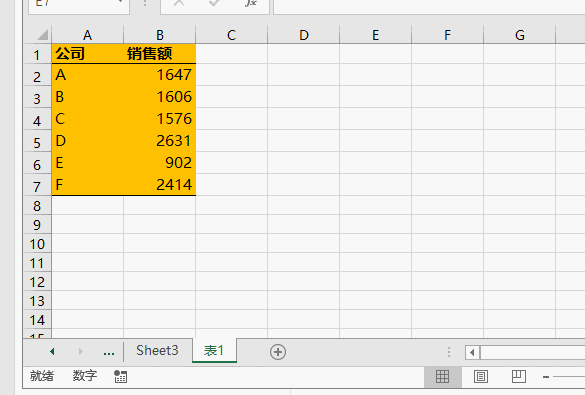Screen dimensions: 585x395
Task: Click cell with value 2414
Action: 160,185
